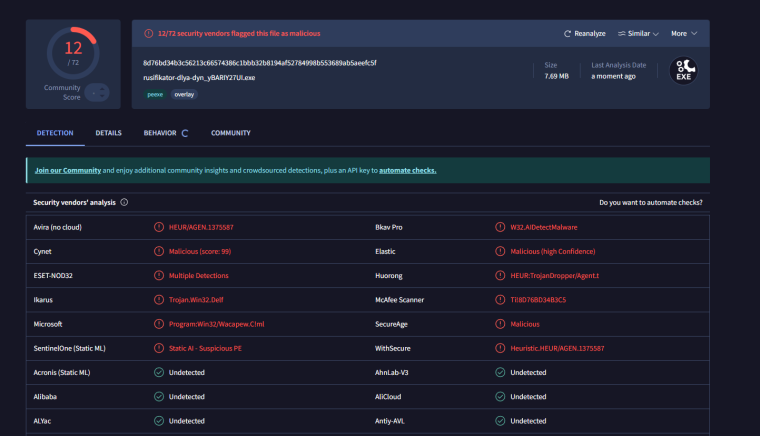Click the alert icon in the malicious banner
The image size is (760, 436).
tap(149, 33)
